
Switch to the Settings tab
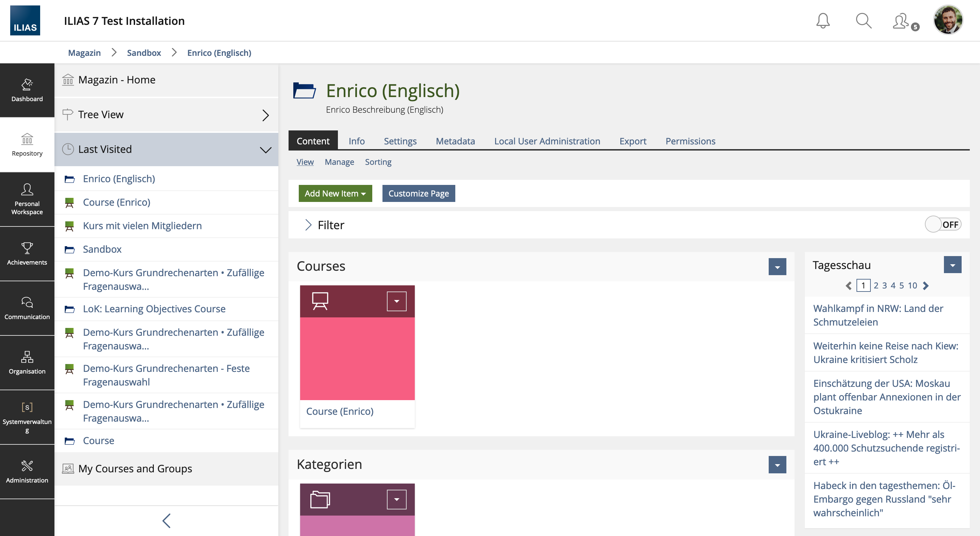coord(400,141)
